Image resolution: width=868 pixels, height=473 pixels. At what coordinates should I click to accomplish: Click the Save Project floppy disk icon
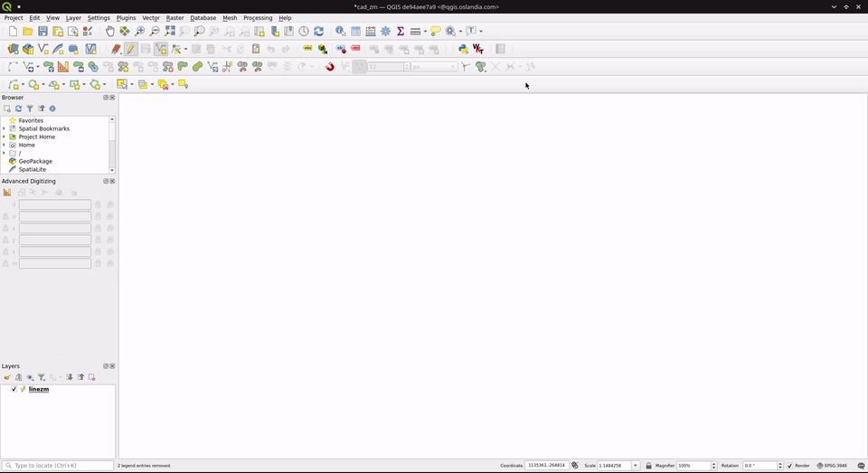[x=42, y=31]
